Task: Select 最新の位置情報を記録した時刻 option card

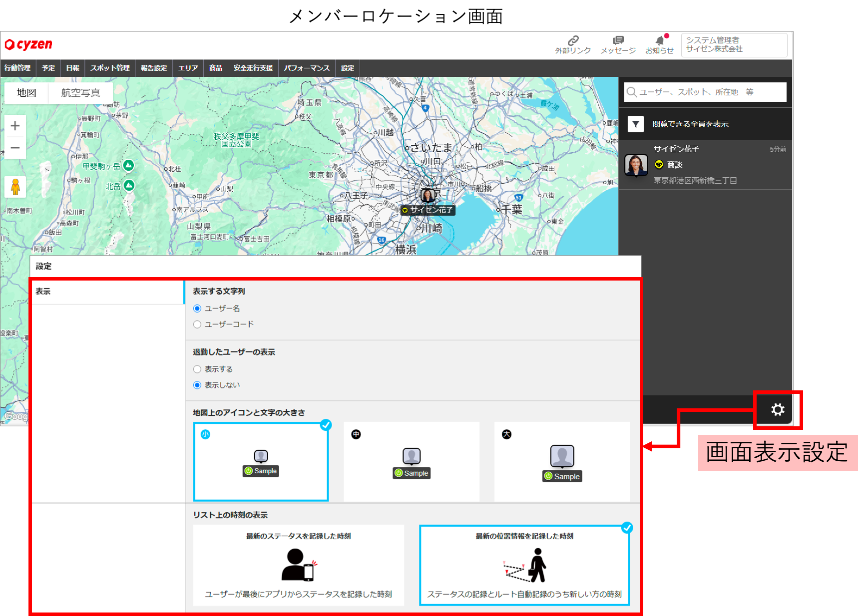Action: point(524,566)
